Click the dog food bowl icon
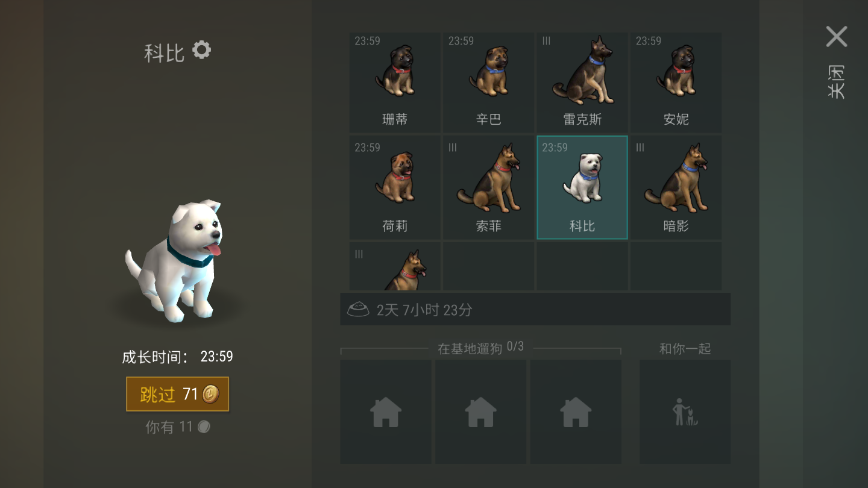This screenshot has width=868, height=488. tap(358, 310)
